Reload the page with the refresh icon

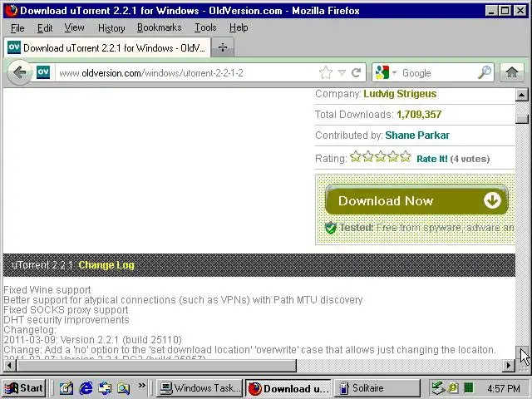pyautogui.click(x=357, y=72)
